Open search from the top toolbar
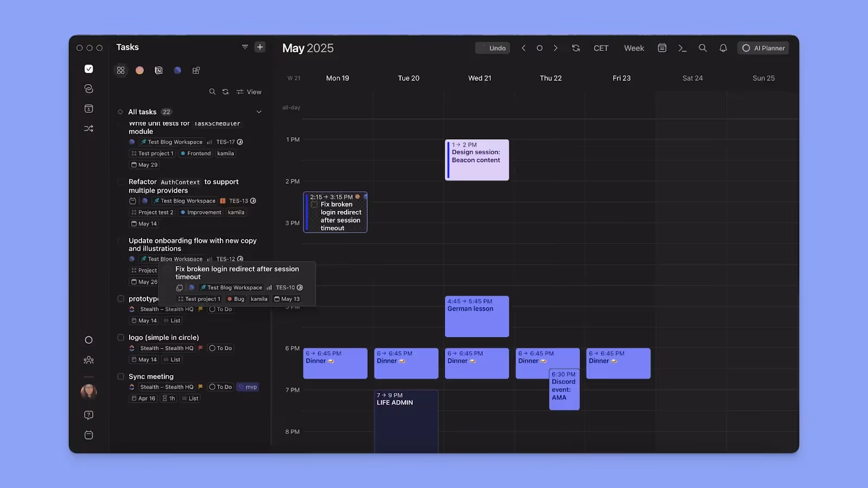Viewport: 868px width, 488px height. point(703,48)
